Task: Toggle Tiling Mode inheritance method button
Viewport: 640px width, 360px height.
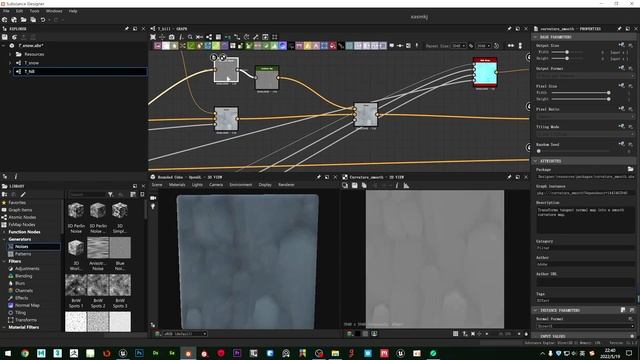Action: (x=621, y=127)
